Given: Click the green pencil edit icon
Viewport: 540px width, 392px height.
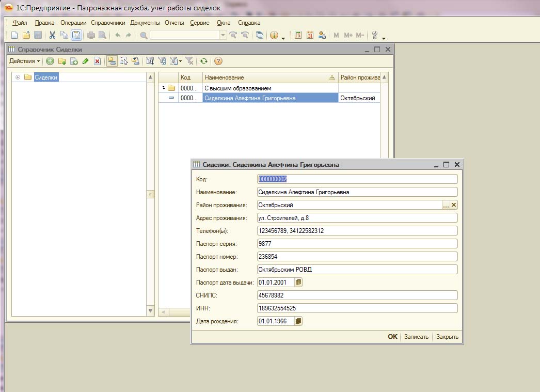Looking at the screenshot, I should [x=85, y=61].
